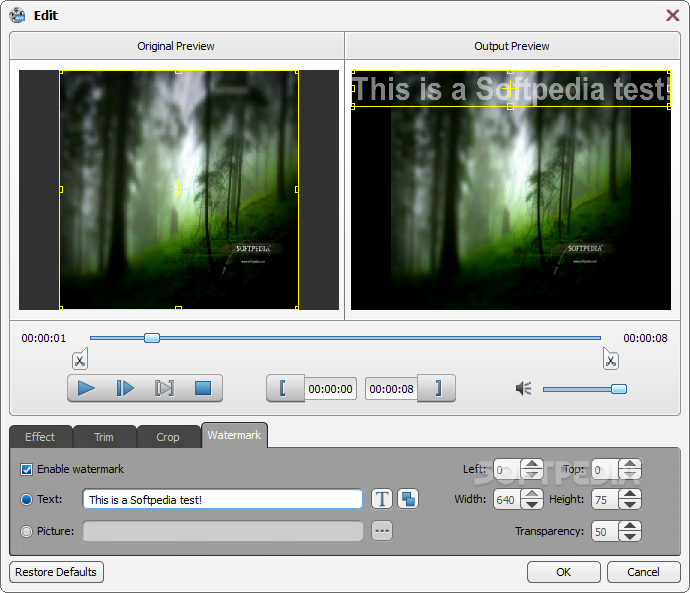Image resolution: width=690 pixels, height=593 pixels.
Task: Set trim start with left bracket button
Action: [x=285, y=388]
